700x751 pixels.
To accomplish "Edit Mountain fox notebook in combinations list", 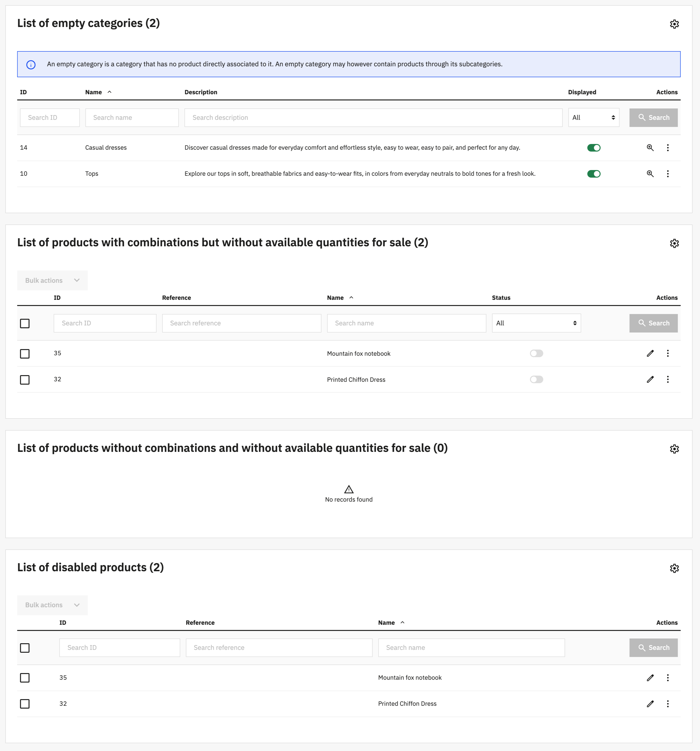I will (650, 353).
